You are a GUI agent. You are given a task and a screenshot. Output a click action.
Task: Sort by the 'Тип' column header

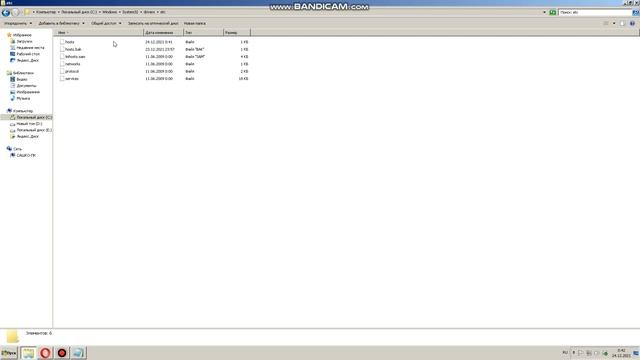[x=203, y=33]
